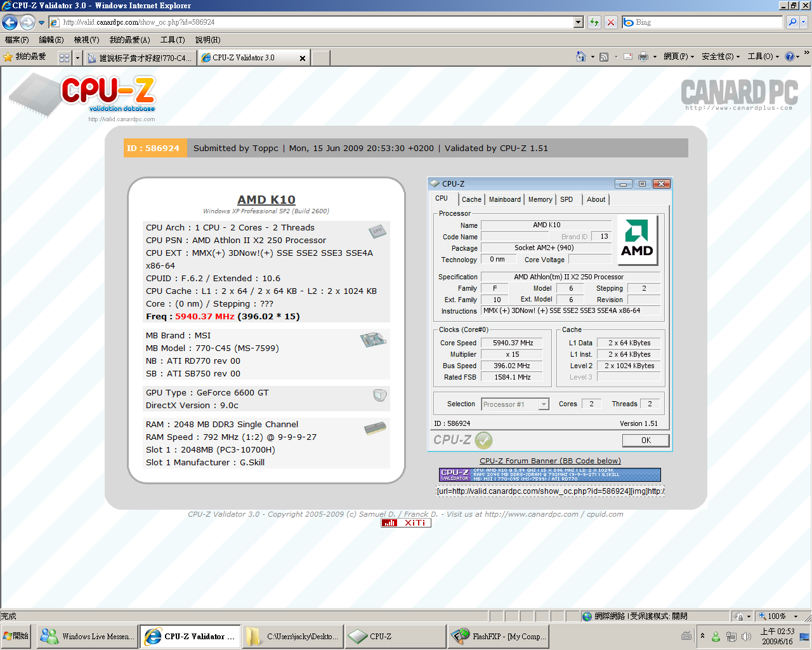The width and height of the screenshot is (812, 650).
Task: Click the Read Mail envelope icon
Action: pos(628,56)
